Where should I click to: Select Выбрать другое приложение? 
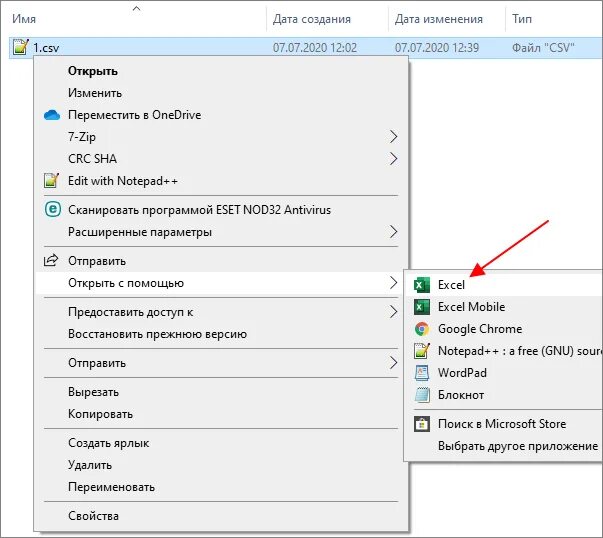click(503, 446)
